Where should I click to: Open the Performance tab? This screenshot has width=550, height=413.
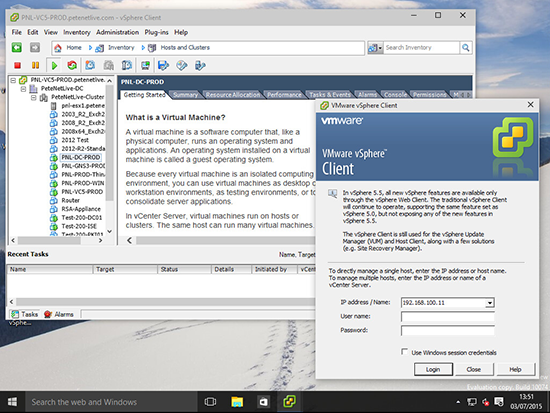click(284, 95)
